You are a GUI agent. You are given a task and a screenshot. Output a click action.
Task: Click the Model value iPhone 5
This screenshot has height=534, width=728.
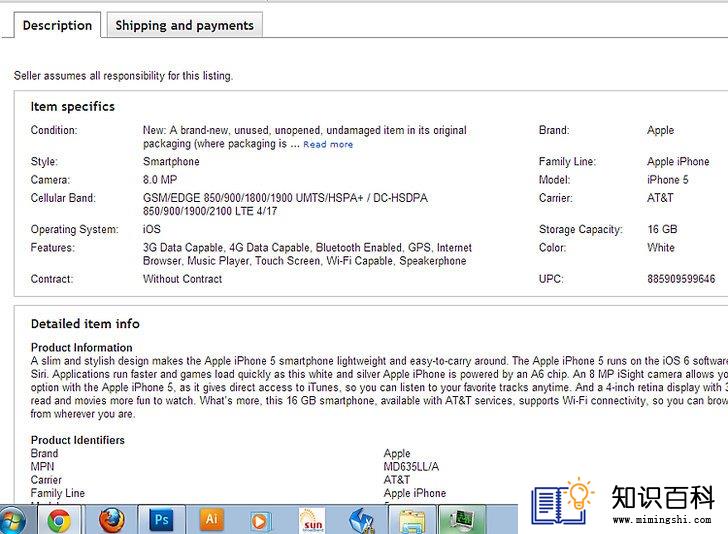tap(668, 180)
